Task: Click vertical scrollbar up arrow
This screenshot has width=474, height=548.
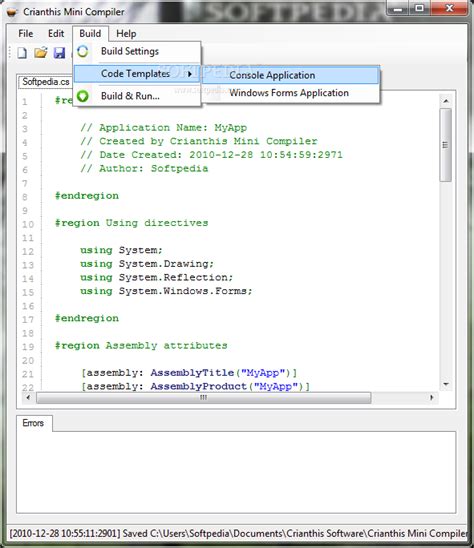Action: (446, 101)
